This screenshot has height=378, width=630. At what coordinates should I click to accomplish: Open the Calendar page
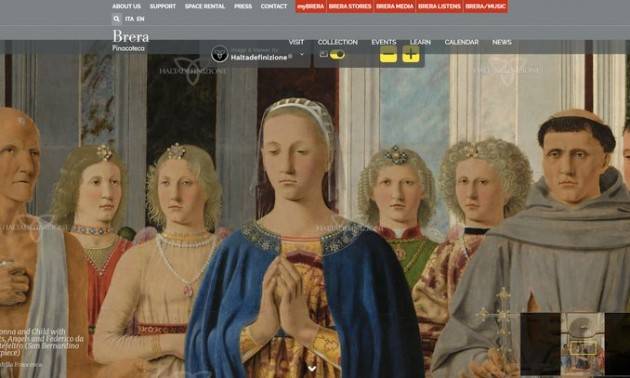point(461,42)
